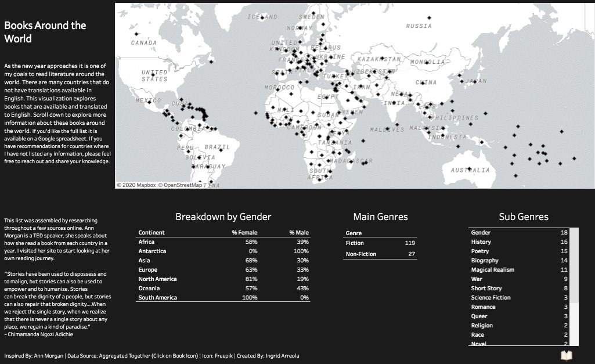Select the Fiction row in Main Genres
The height and width of the screenshot is (364, 595).
pos(380,243)
